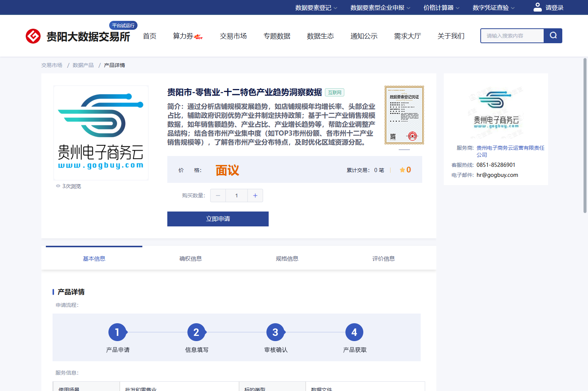Click the user avatar login icon
The height and width of the screenshot is (391, 588).
pos(537,7)
